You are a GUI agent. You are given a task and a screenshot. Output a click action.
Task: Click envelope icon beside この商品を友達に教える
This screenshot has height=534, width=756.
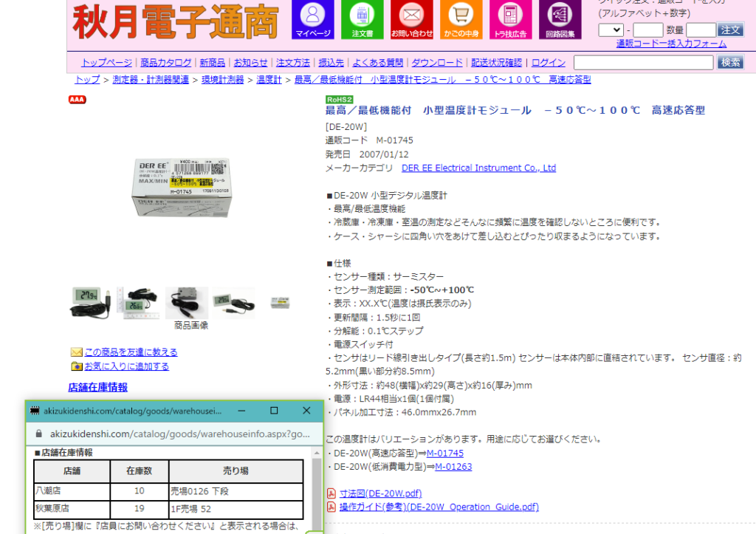pos(76,352)
